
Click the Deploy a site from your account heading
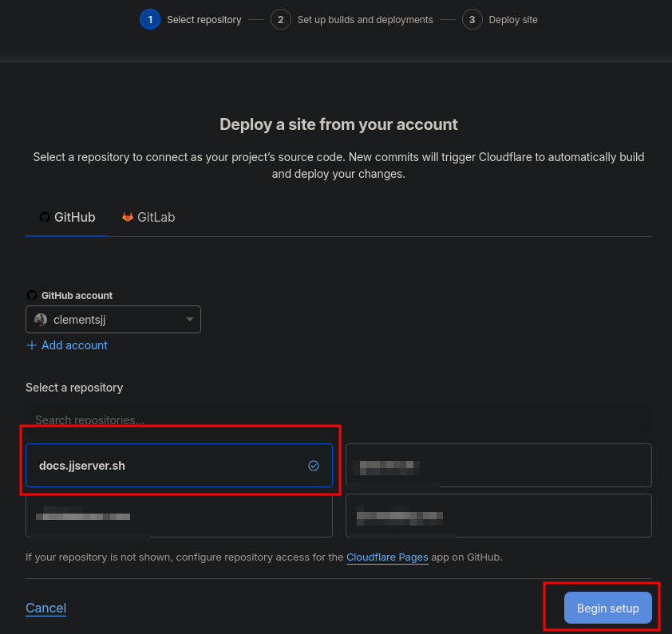pyautogui.click(x=338, y=124)
